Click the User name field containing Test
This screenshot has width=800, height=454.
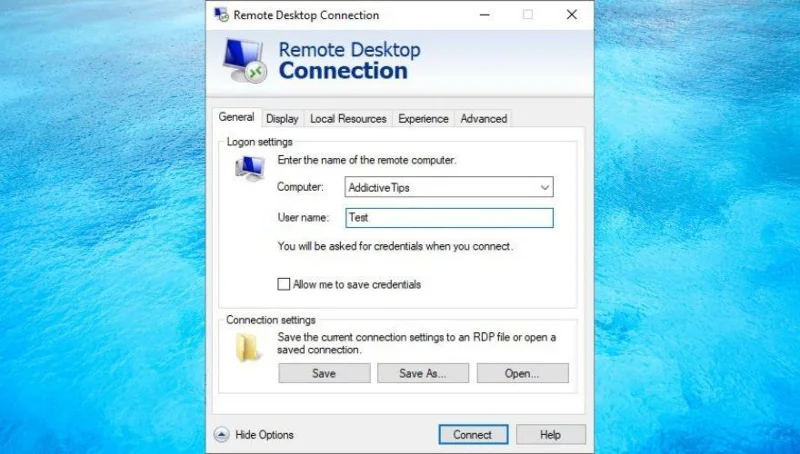coord(449,218)
